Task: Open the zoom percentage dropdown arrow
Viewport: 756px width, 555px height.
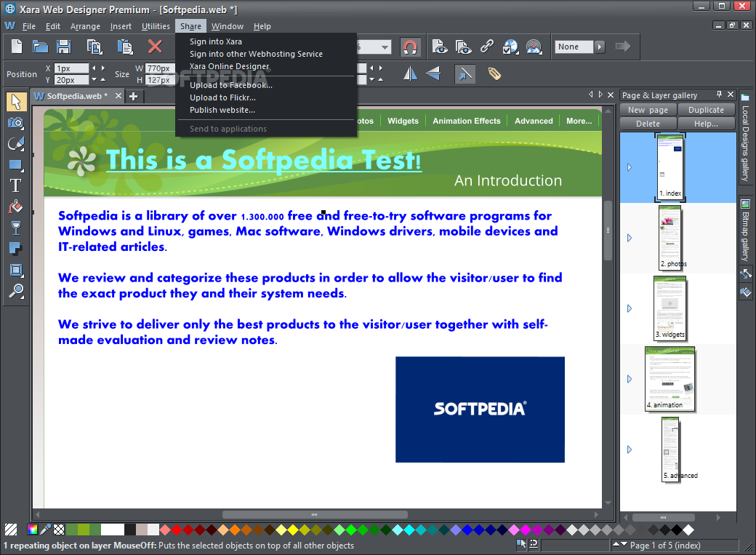Action: (x=385, y=47)
